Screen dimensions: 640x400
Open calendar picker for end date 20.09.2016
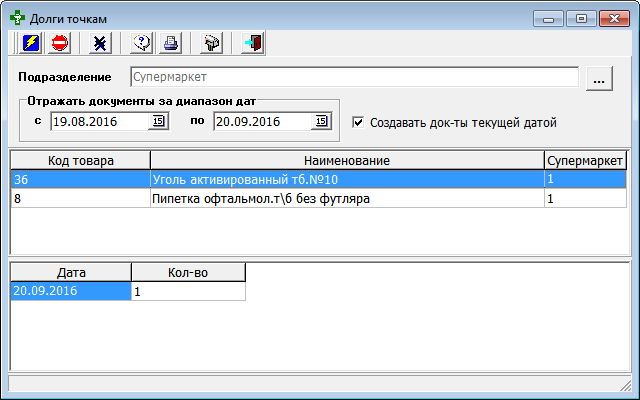coord(321,121)
